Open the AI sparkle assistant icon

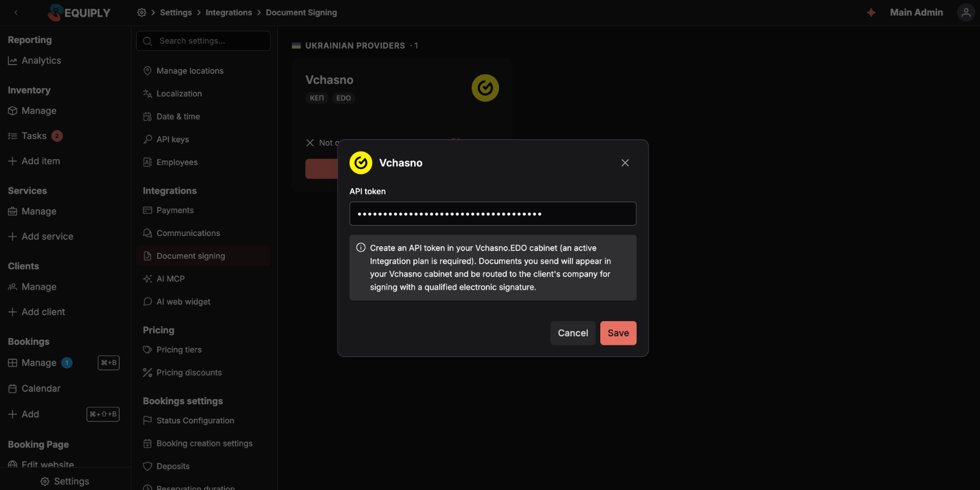click(871, 12)
